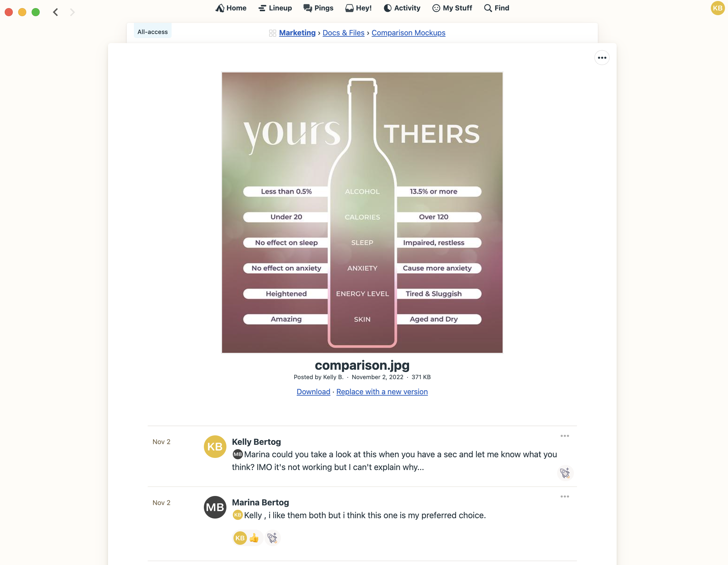This screenshot has width=728, height=565.
Task: Toggle thumbs-up reaction on Marina's reply
Action: pyautogui.click(x=253, y=538)
